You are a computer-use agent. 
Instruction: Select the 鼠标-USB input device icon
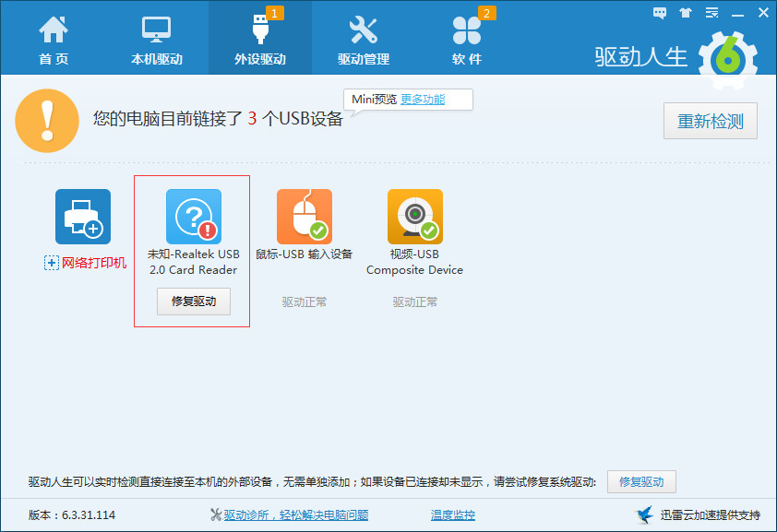click(x=305, y=217)
